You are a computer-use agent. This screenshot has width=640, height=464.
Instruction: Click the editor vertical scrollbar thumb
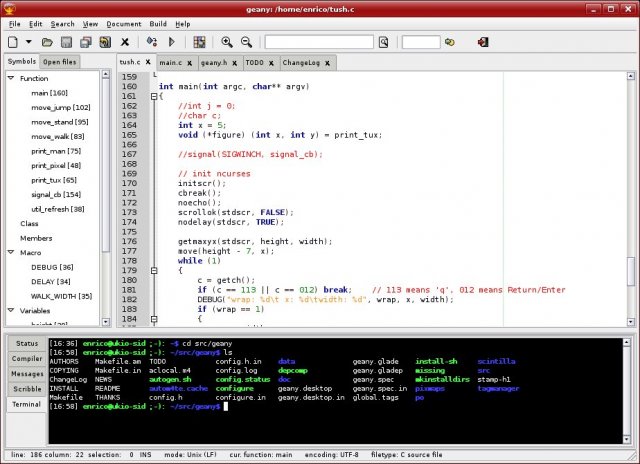click(x=631, y=271)
